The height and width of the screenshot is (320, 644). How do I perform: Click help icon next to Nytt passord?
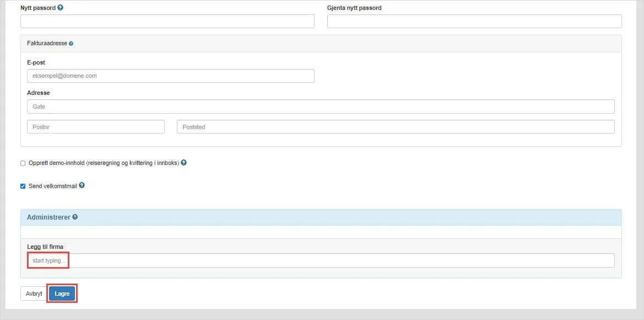(61, 8)
